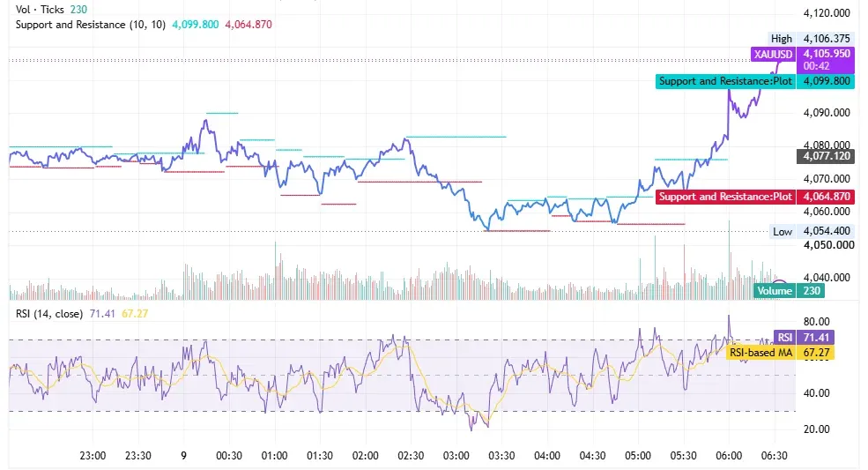Click the yellow 67.27 RSI MA legend value
The width and height of the screenshot is (868, 470).
click(x=135, y=314)
